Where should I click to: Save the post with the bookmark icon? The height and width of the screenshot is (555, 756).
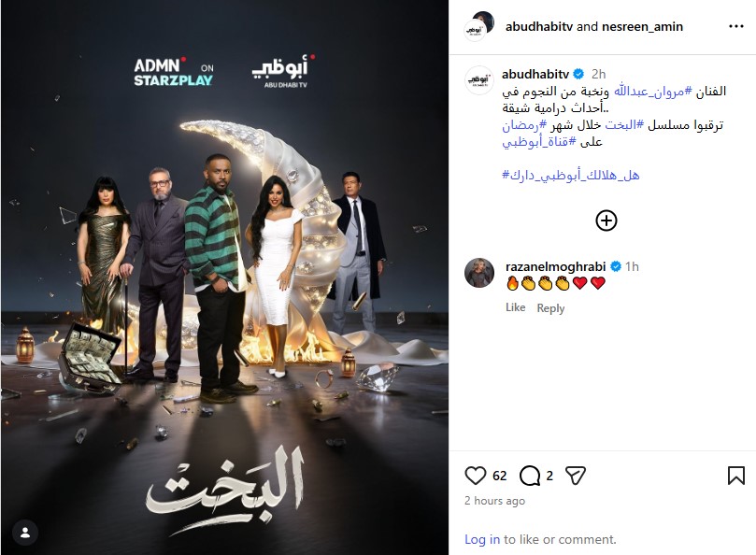(735, 476)
